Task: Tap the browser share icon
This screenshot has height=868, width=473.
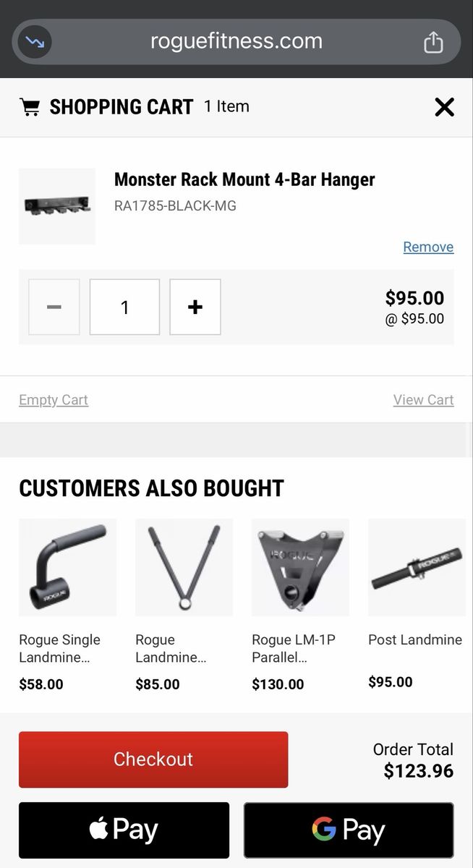Action: 432,42
